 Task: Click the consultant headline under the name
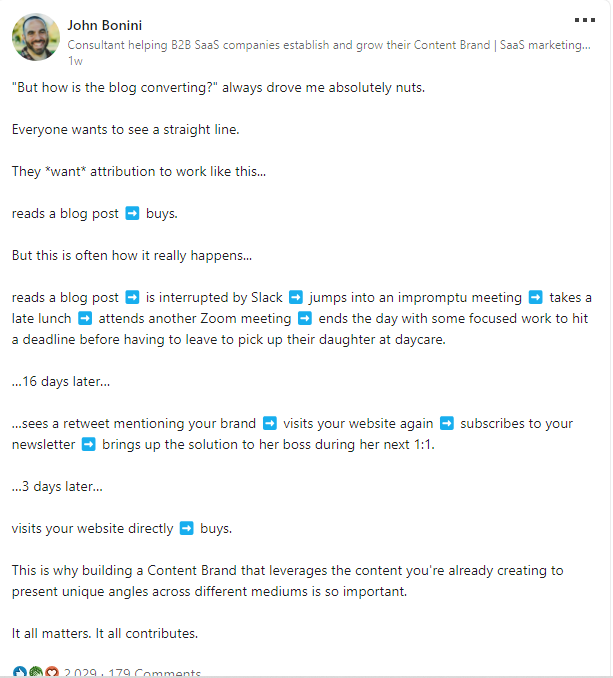[x=329, y=45]
